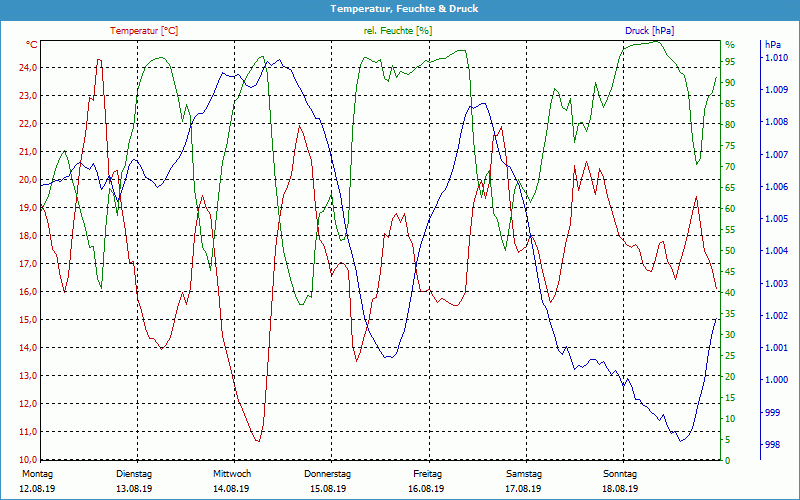
Task: Click the "998" pressure axis tick
Action: pos(772,445)
